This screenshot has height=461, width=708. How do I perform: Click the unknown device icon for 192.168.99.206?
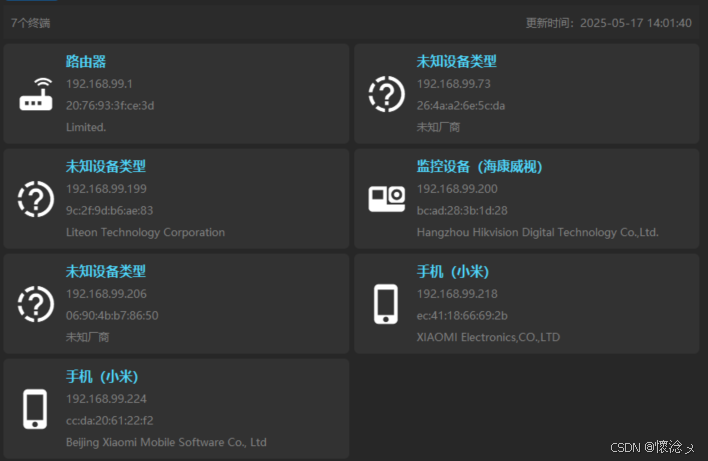36,304
